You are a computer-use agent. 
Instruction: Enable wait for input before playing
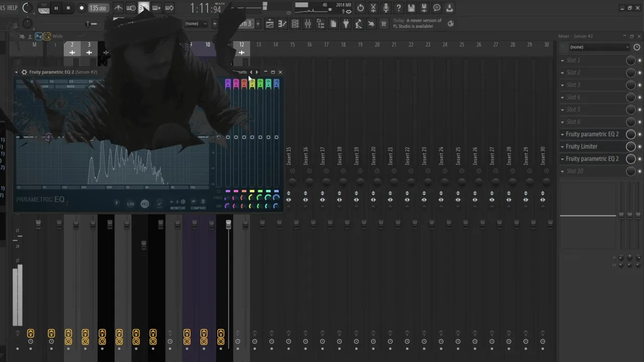(131, 8)
